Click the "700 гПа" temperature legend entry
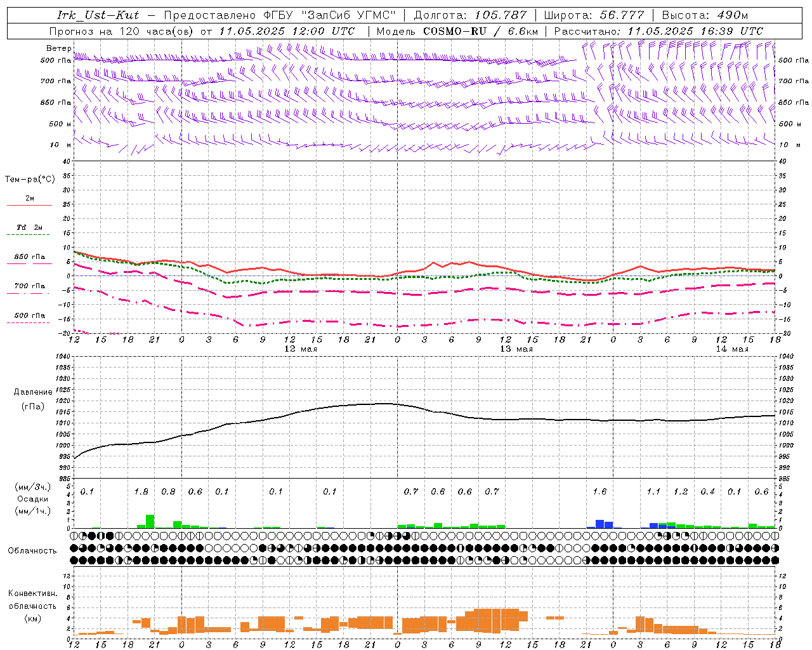The image size is (812, 650). 30,286
